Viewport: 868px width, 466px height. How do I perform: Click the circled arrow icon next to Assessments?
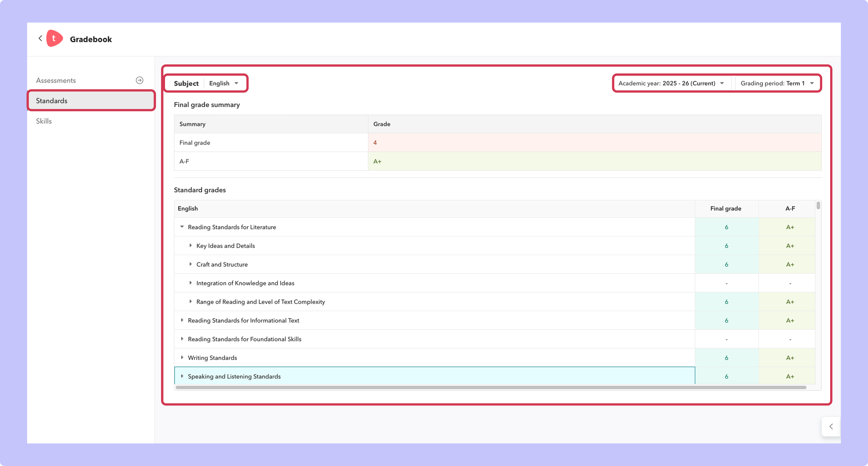139,80
